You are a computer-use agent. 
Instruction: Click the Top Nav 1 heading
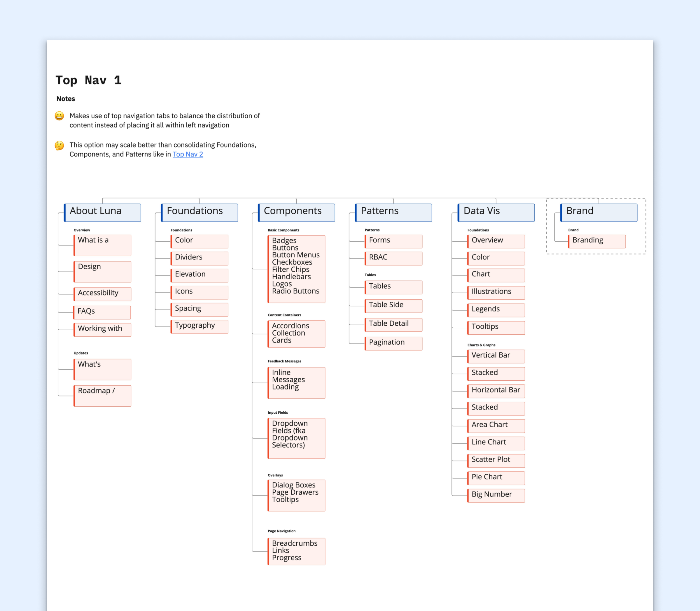coord(88,80)
